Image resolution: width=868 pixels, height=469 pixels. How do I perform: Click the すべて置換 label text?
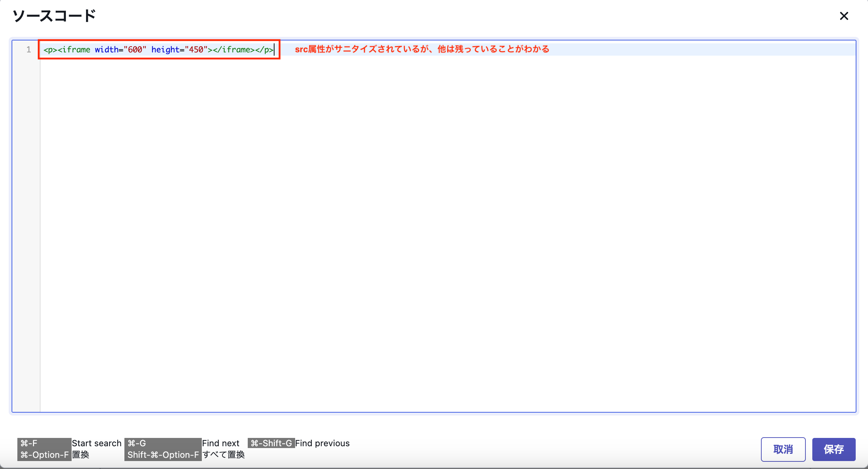(224, 455)
